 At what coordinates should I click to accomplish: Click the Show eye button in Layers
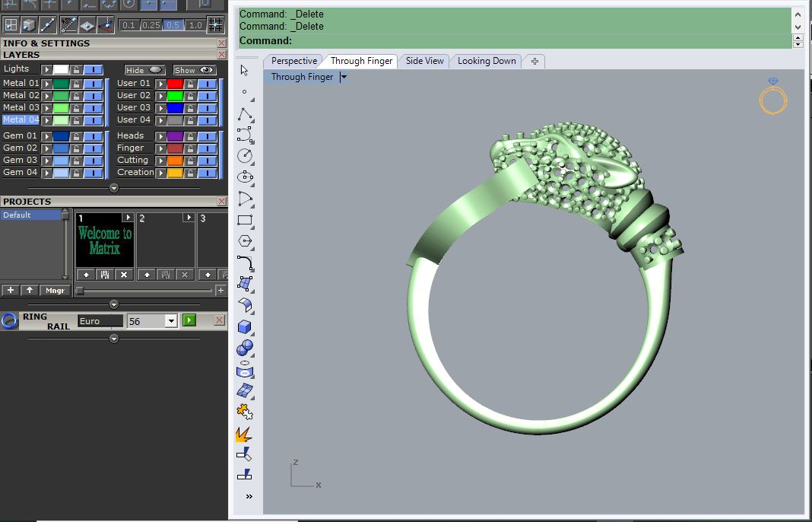coord(194,69)
